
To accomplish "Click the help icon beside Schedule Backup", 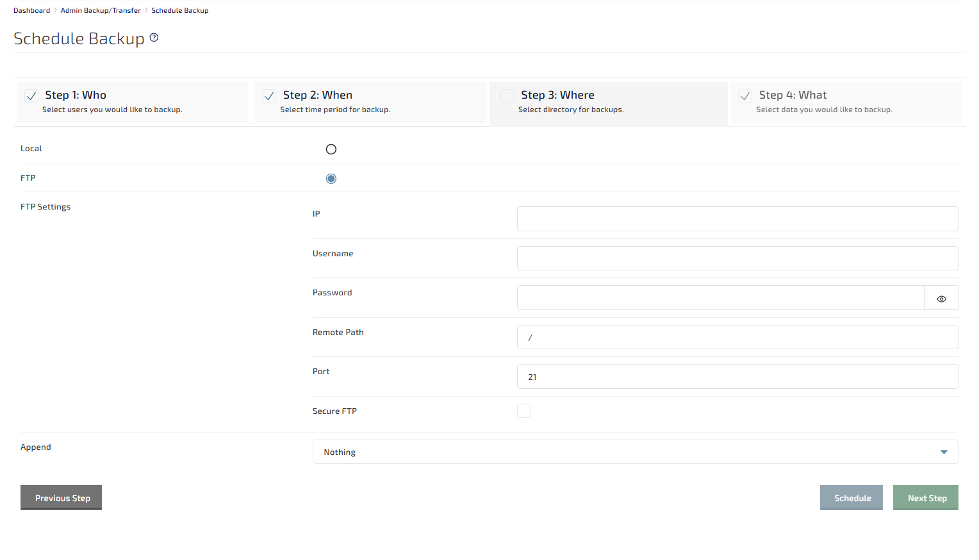I will [x=154, y=38].
